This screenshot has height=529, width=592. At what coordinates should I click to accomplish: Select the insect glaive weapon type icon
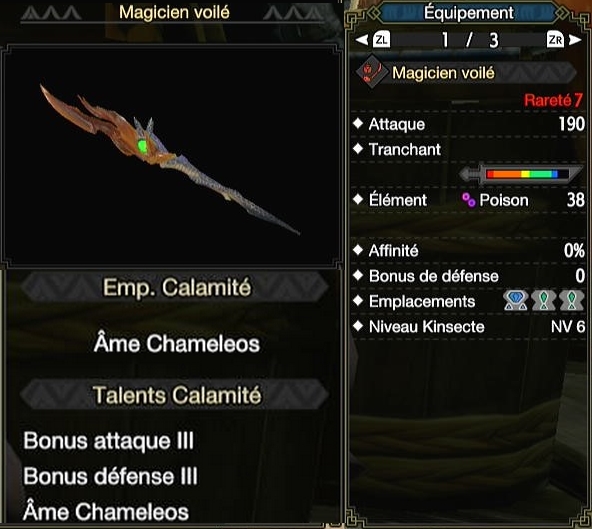tap(372, 72)
